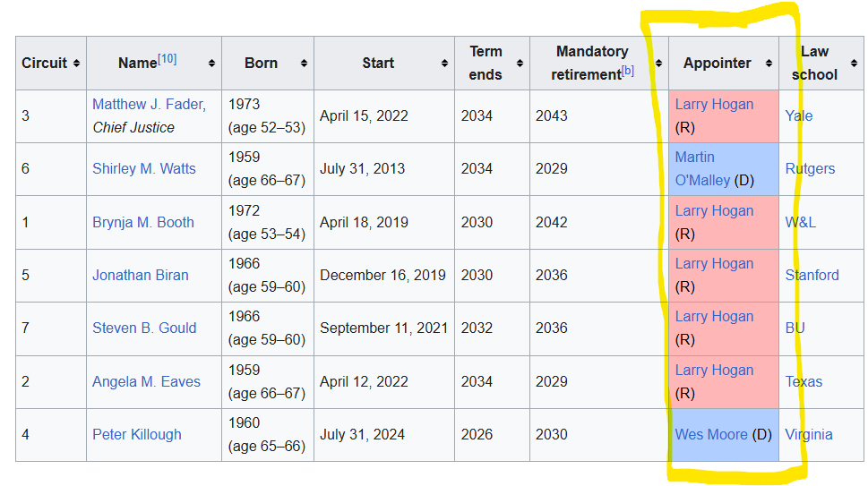Viewport: 868px width, 486px height.
Task: Open Wes Moore link
Action: point(710,435)
